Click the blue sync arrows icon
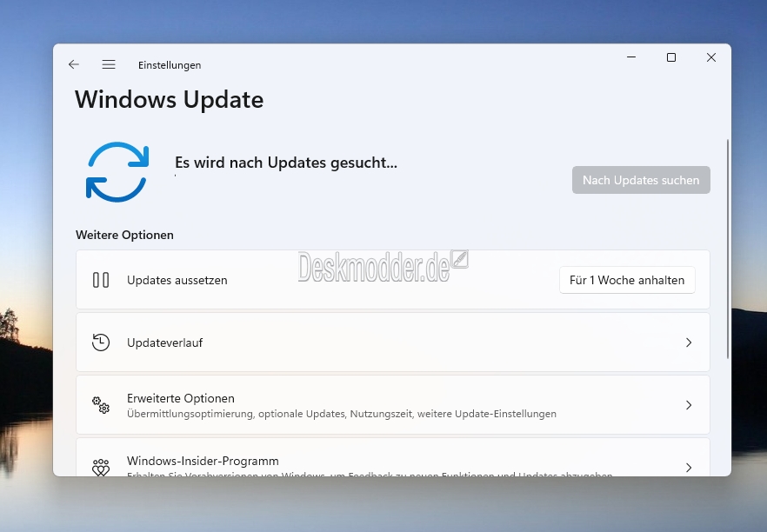Viewport: 767px width, 532px height. coord(117,172)
